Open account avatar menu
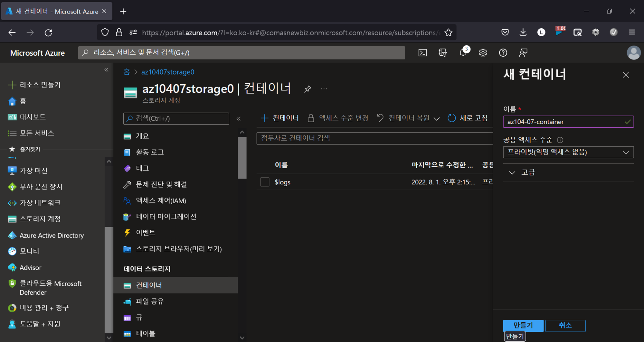Screen dimensions: 644x342 click(634, 53)
